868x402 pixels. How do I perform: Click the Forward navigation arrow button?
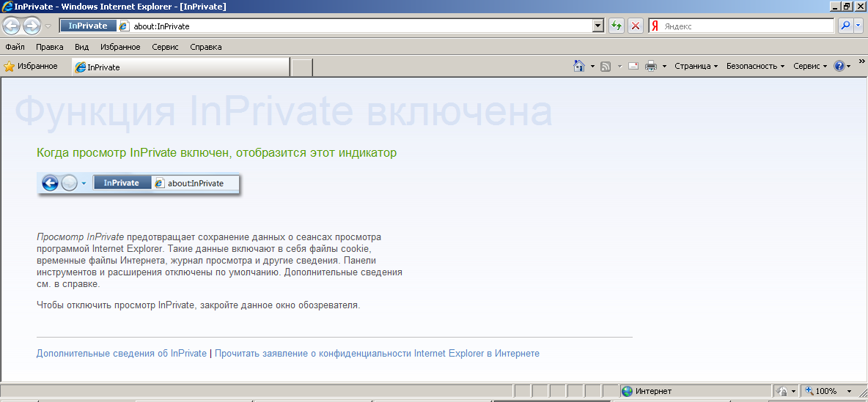[32, 26]
